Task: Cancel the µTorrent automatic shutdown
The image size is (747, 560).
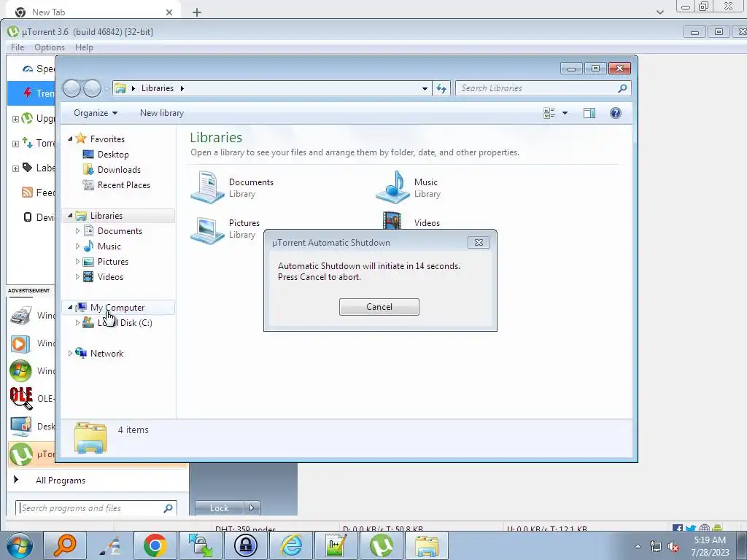Action: [379, 307]
